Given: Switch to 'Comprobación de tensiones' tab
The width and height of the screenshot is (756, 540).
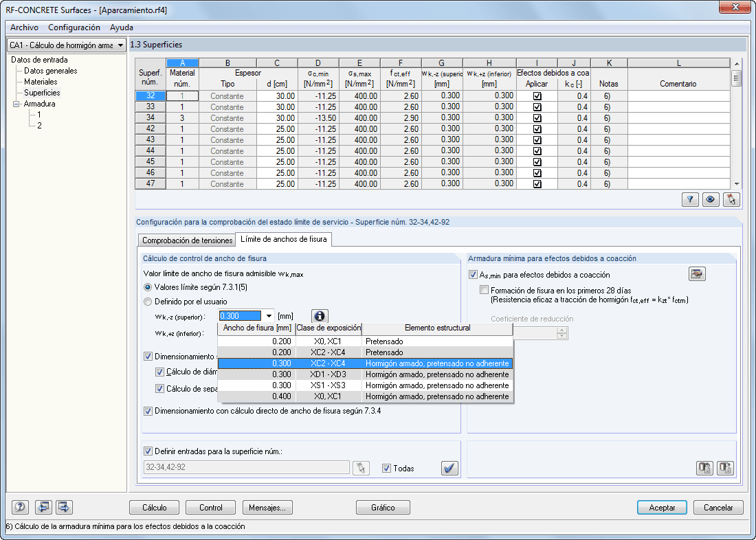Looking at the screenshot, I should [187, 240].
